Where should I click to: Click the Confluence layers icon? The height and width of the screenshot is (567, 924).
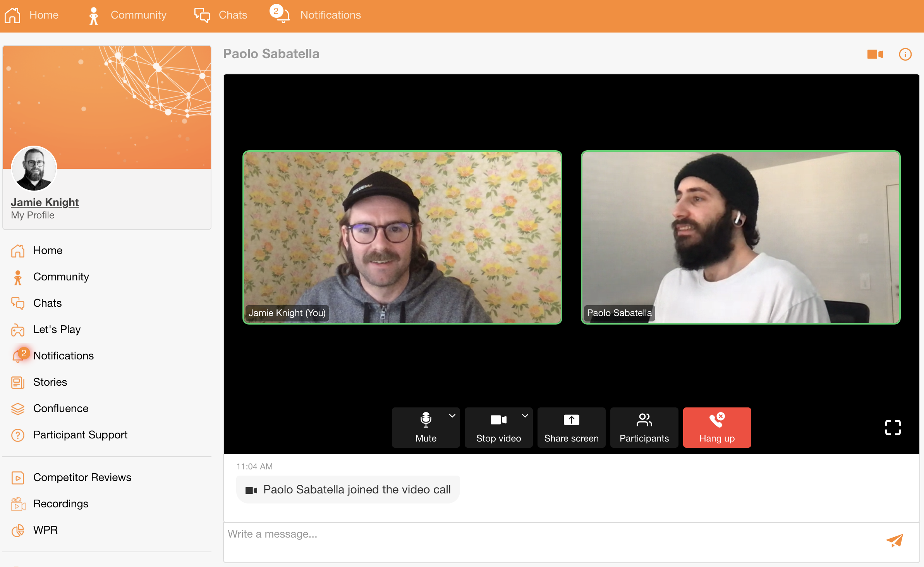(18, 409)
